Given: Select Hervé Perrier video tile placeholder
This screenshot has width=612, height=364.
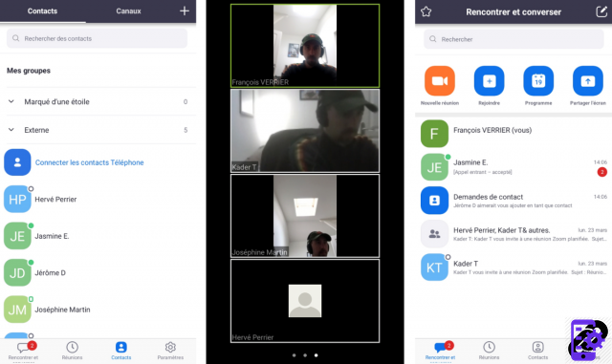Looking at the screenshot, I should pos(305,301).
